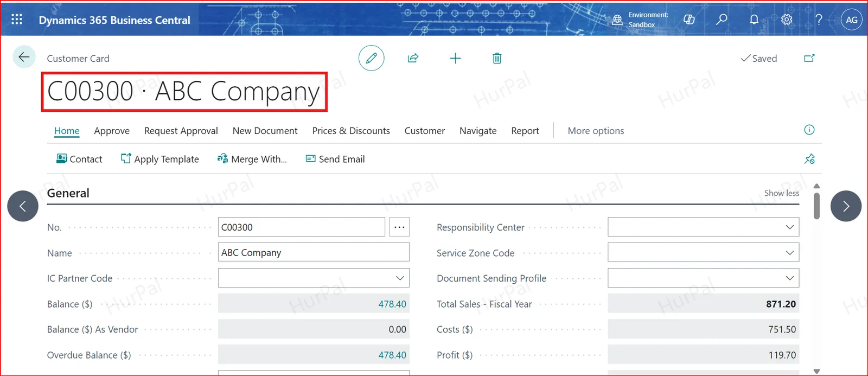Image resolution: width=868 pixels, height=376 pixels.
Task: Open Prices & Discounts menu
Action: point(351,131)
